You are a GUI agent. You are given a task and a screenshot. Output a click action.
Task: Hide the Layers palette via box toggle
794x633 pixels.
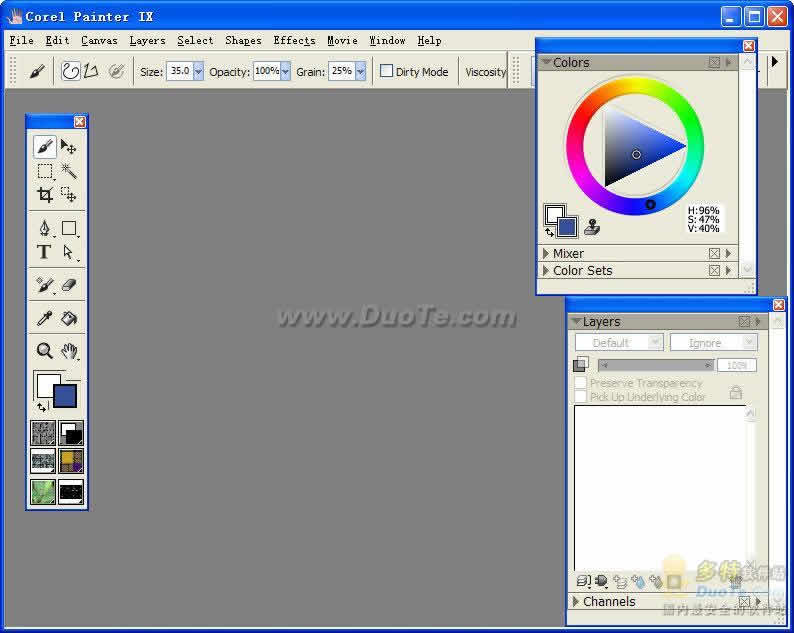(744, 322)
